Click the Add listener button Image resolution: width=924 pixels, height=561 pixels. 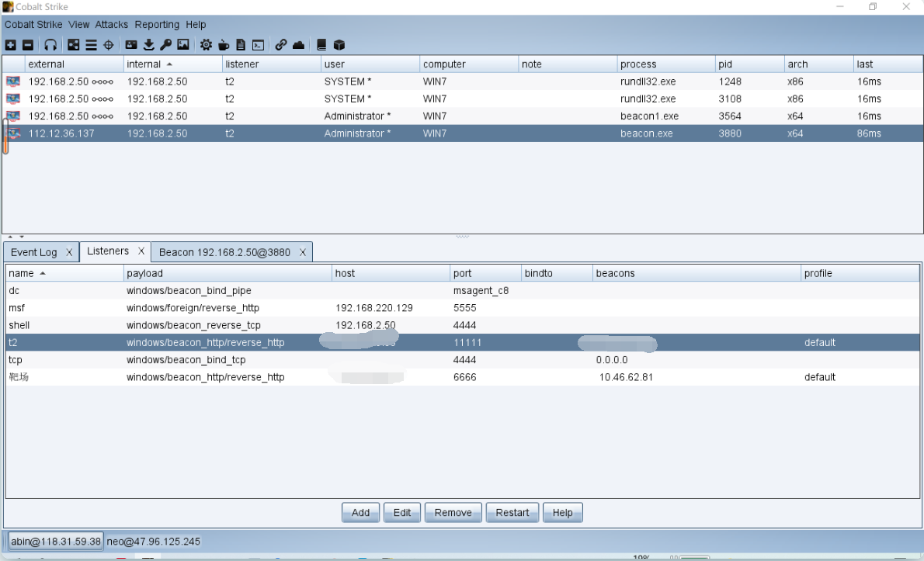pos(360,513)
